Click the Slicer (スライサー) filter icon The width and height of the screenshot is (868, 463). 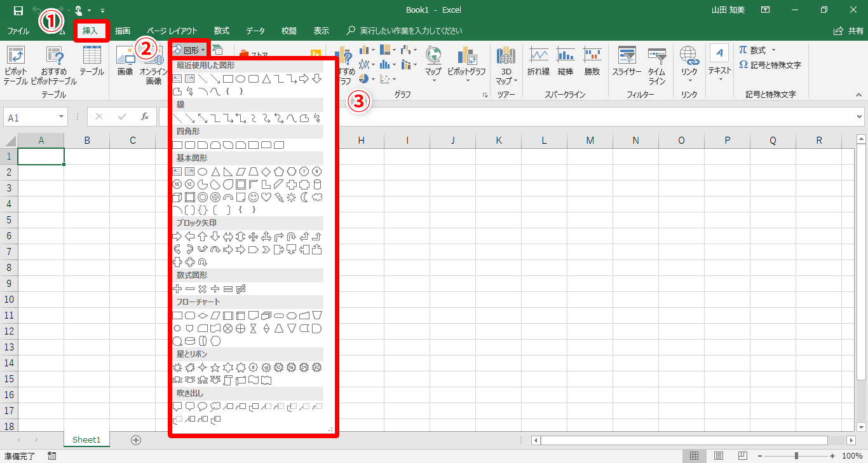click(627, 62)
